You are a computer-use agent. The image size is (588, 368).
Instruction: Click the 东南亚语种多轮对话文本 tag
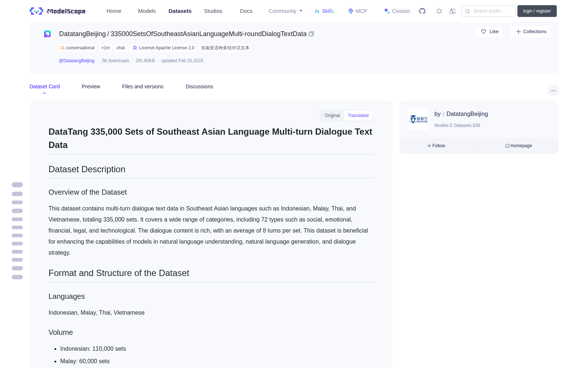click(x=225, y=48)
